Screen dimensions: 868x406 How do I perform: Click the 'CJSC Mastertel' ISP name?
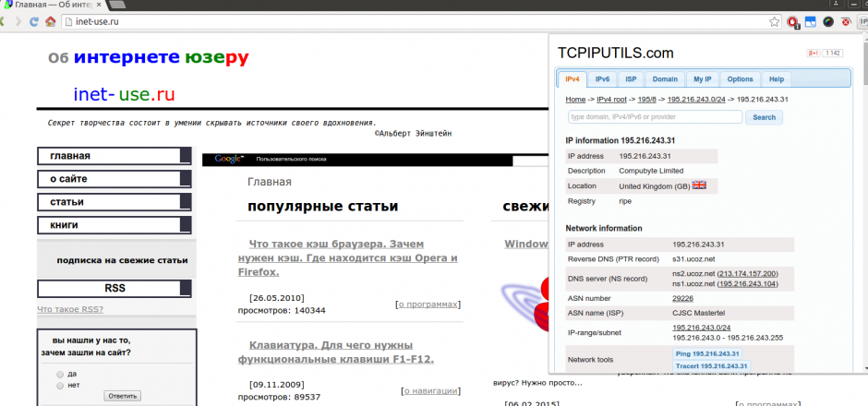pyautogui.click(x=697, y=313)
